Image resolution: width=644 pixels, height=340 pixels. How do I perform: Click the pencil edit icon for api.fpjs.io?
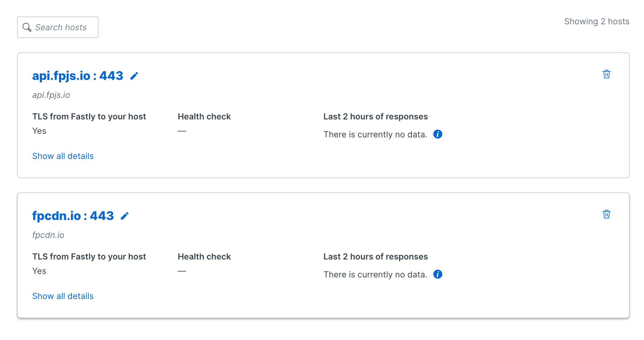coord(134,76)
